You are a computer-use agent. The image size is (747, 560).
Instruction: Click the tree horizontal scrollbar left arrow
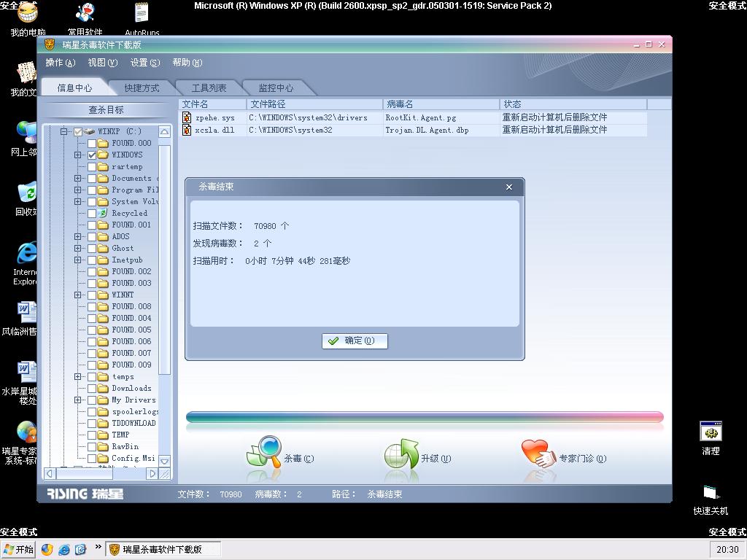point(50,473)
